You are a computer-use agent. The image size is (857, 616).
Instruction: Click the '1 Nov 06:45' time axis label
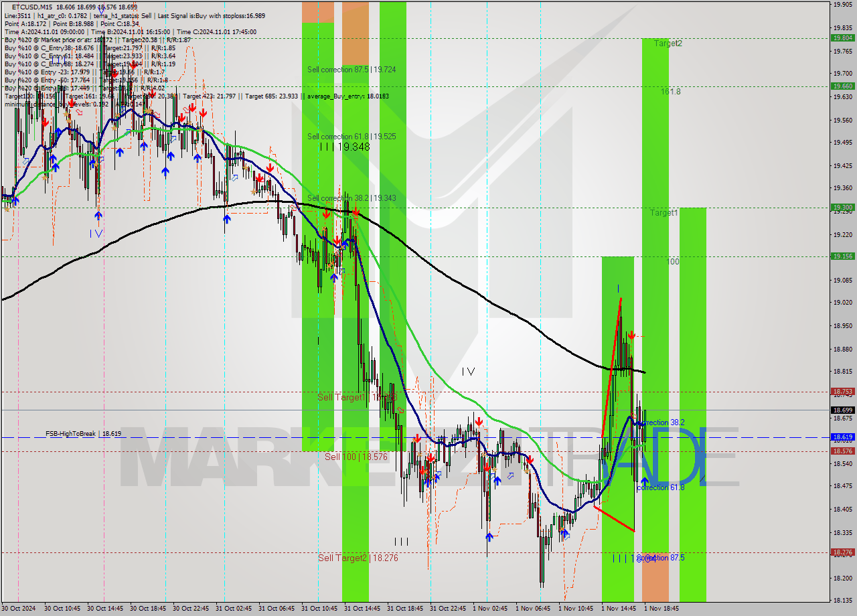(x=532, y=609)
